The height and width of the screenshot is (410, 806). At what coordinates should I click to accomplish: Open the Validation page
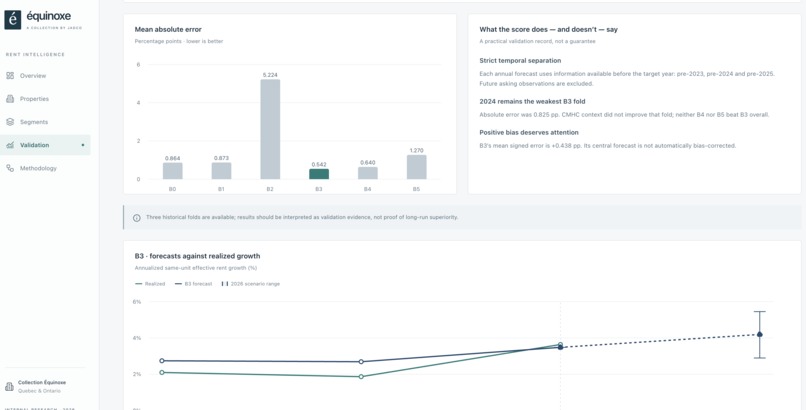click(x=45, y=145)
